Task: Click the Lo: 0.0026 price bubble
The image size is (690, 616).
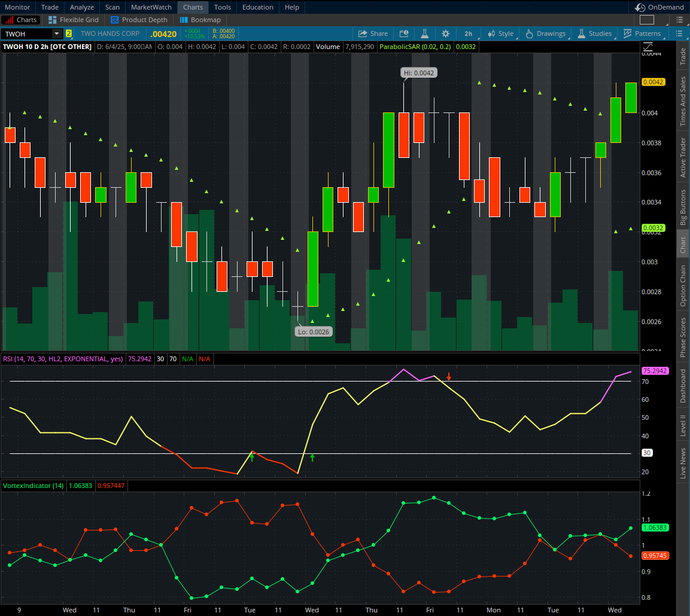Action: pos(314,332)
